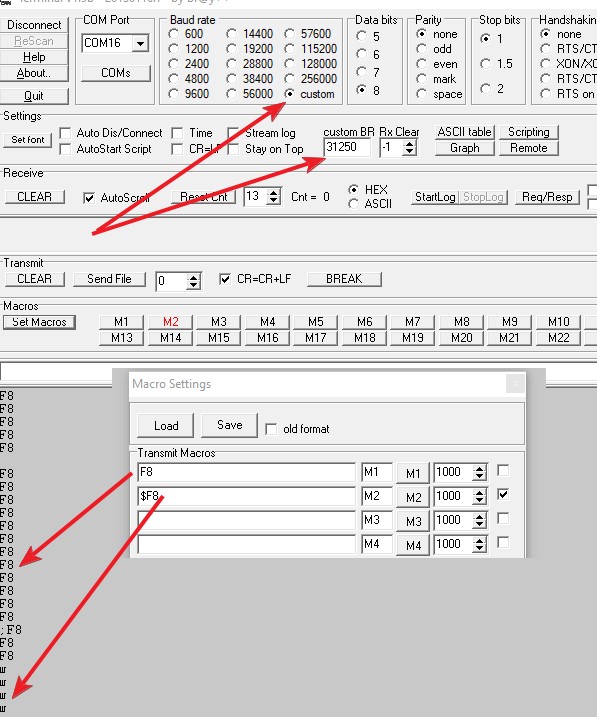This screenshot has width=597, height=717.
Task: Click the M3 send button in Macro Settings
Action: coord(413,521)
